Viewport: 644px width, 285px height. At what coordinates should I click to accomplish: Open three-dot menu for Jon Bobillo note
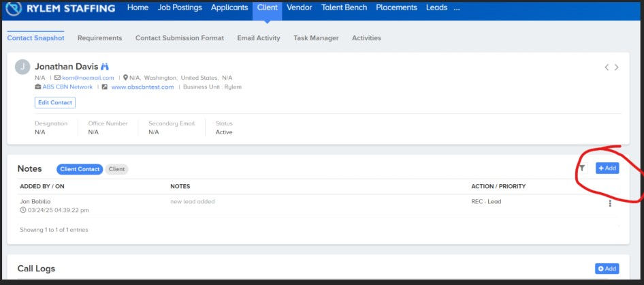[610, 203]
